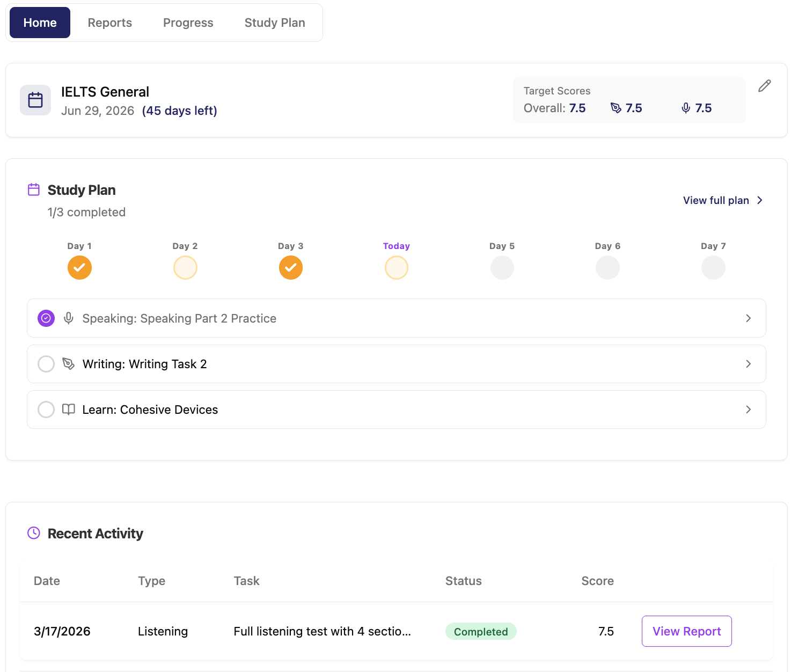Viewport: 791px width, 672px height.
Task: Click the Full listening test with 4 sections task
Action: [x=323, y=631]
